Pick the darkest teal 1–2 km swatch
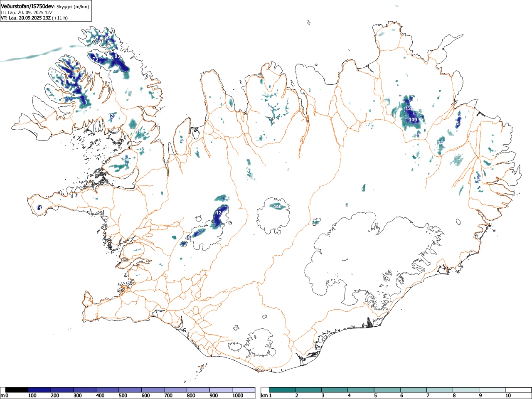Screen dimensions: 532x399 [x=282, y=390]
